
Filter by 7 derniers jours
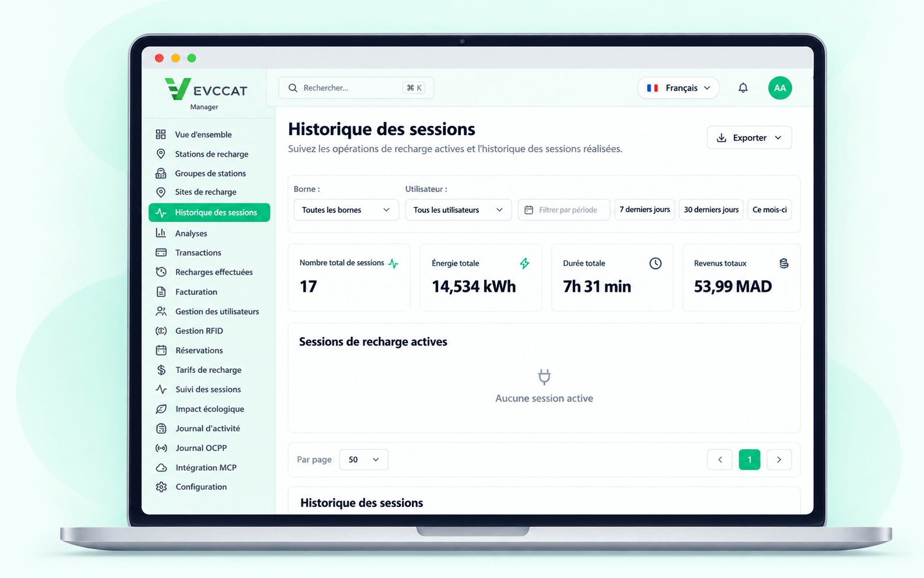tap(644, 210)
